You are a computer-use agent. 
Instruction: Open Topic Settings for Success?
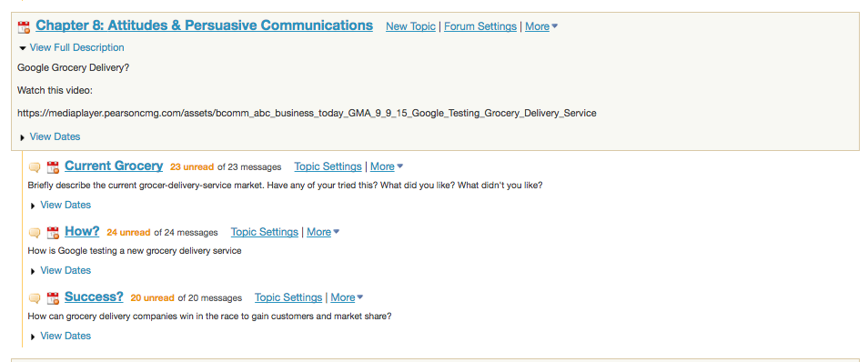coord(288,297)
